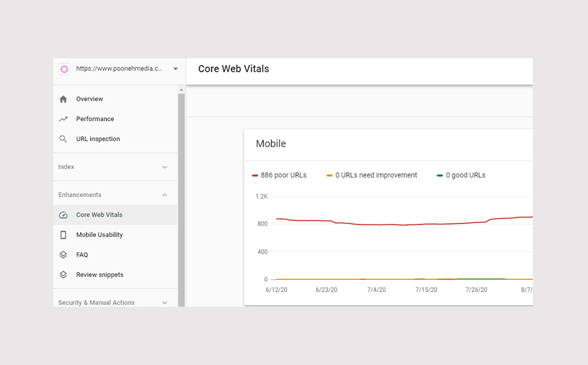
Task: Open the Review snippets report
Action: [x=100, y=274]
